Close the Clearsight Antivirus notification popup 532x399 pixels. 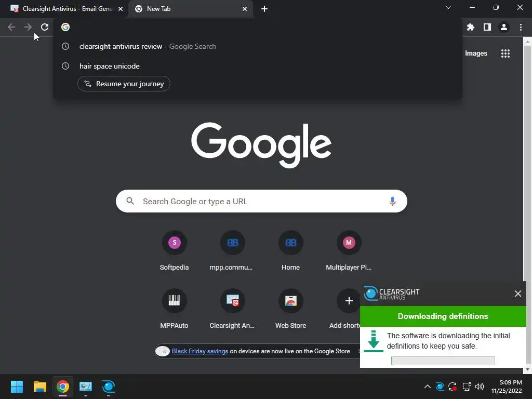click(x=518, y=294)
